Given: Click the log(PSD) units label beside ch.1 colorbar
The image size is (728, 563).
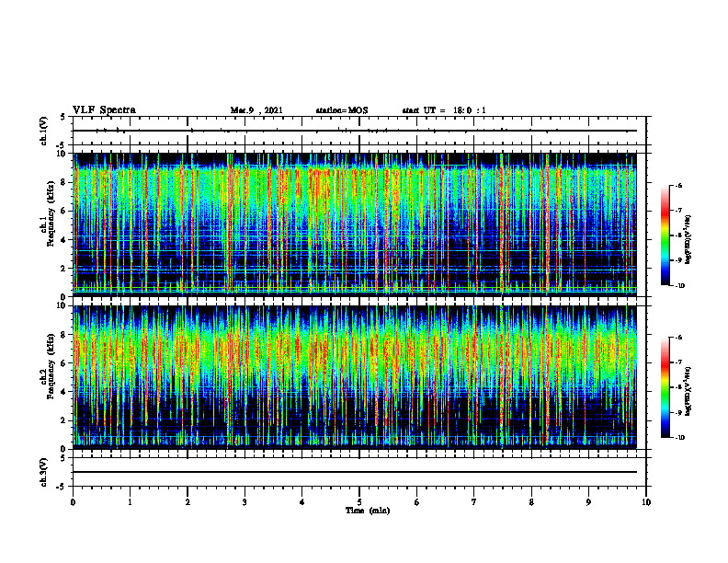Looking at the screenshot, I should [688, 240].
